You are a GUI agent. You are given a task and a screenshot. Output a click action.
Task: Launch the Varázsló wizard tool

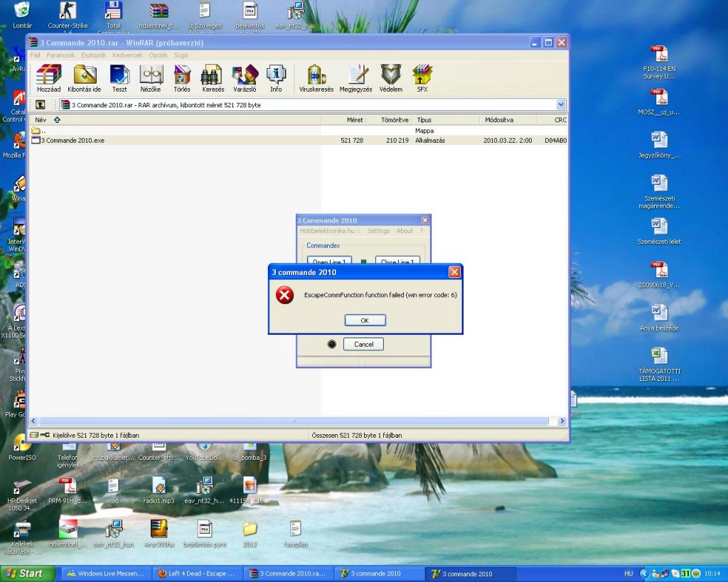245,78
